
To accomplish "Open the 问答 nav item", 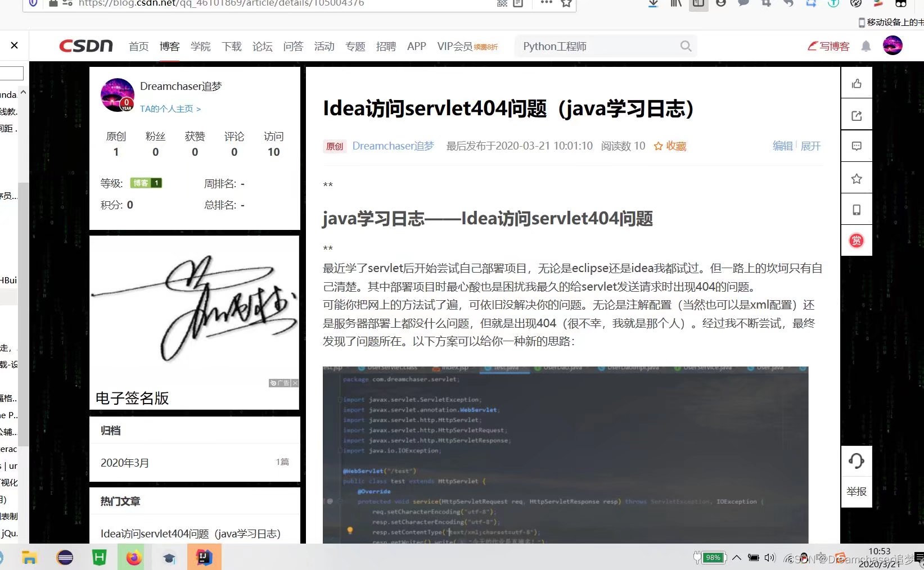I will [x=293, y=47].
